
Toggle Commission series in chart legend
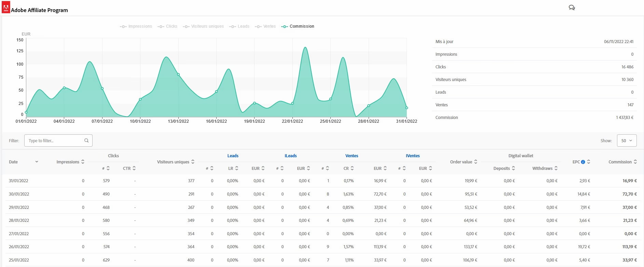[298, 26]
